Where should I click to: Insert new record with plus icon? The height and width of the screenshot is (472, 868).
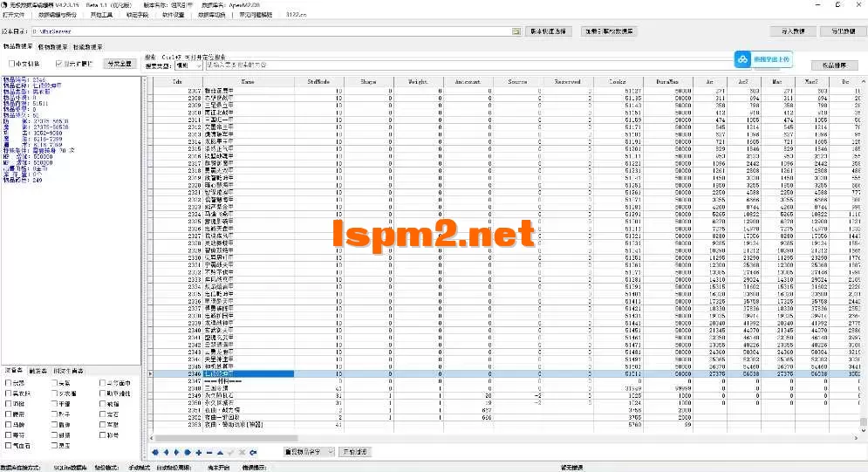199,452
